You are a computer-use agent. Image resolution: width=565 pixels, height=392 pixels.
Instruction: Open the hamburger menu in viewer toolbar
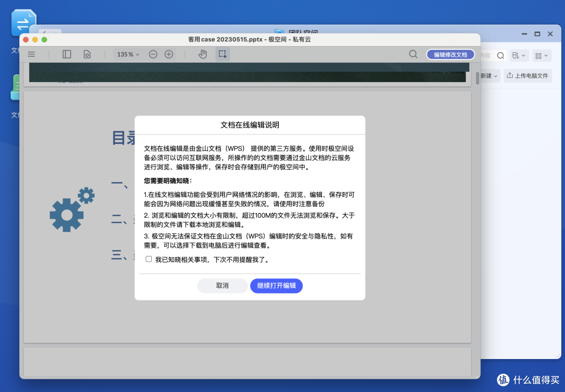tap(31, 54)
